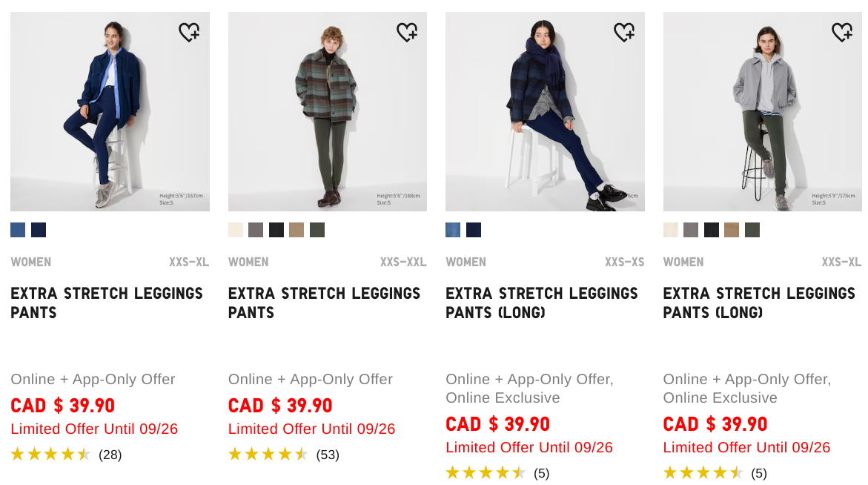Click the heart icon on the scarf model photo
Viewport: 868px width, 485px height.
(624, 33)
